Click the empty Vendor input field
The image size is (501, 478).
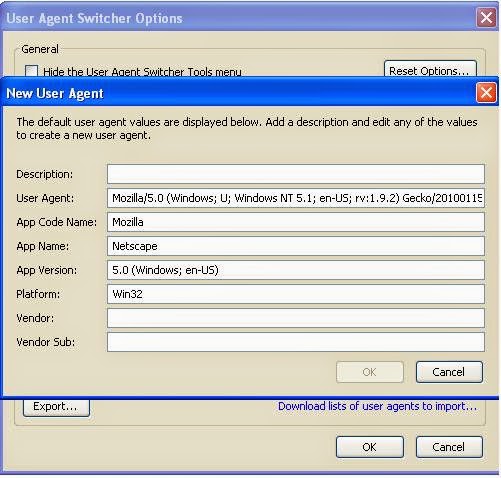[x=296, y=318]
